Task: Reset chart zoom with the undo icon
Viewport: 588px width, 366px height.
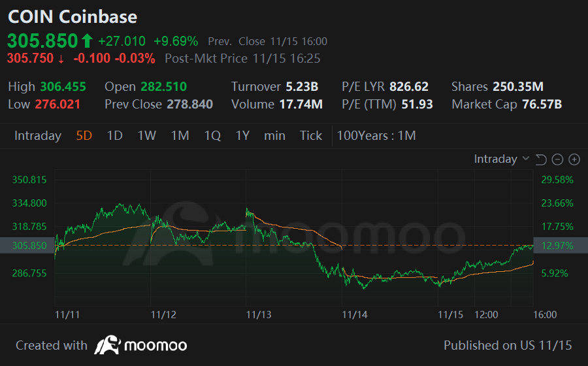Action: [541, 159]
